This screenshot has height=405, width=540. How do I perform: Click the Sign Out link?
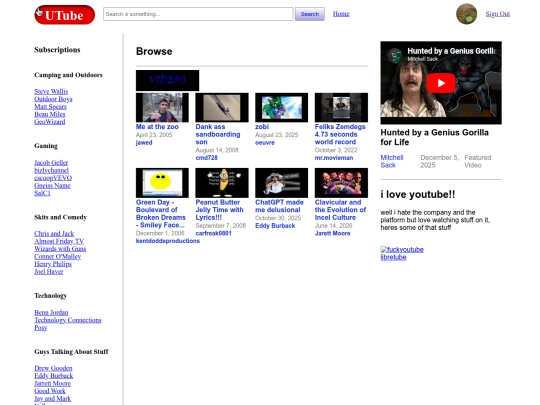pos(498,14)
